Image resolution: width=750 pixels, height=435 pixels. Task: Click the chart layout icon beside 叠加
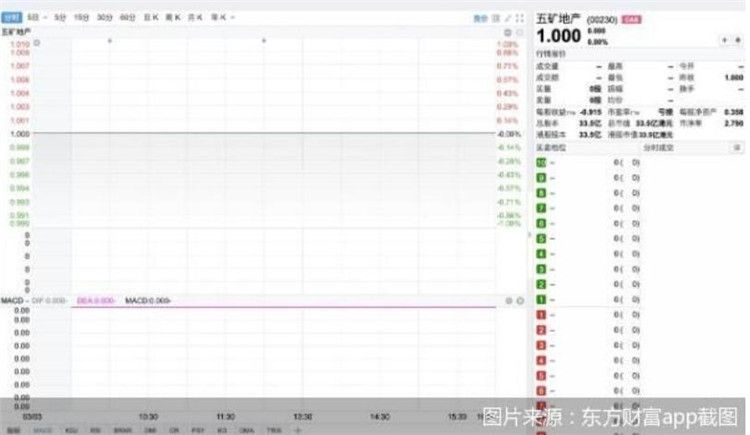(497, 18)
